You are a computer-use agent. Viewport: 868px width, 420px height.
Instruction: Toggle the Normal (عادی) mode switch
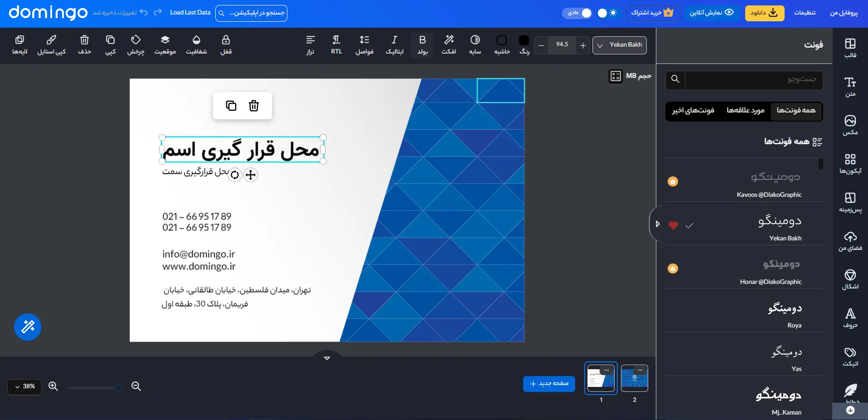[x=577, y=13]
